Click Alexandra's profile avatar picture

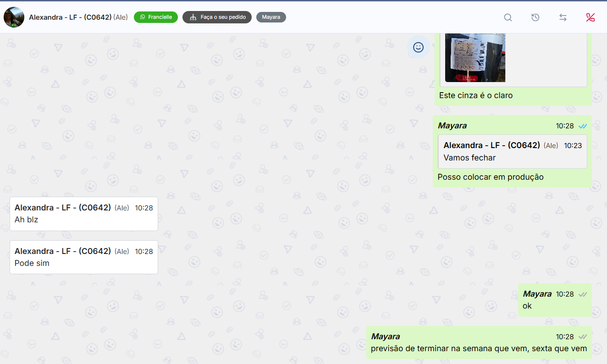click(14, 17)
